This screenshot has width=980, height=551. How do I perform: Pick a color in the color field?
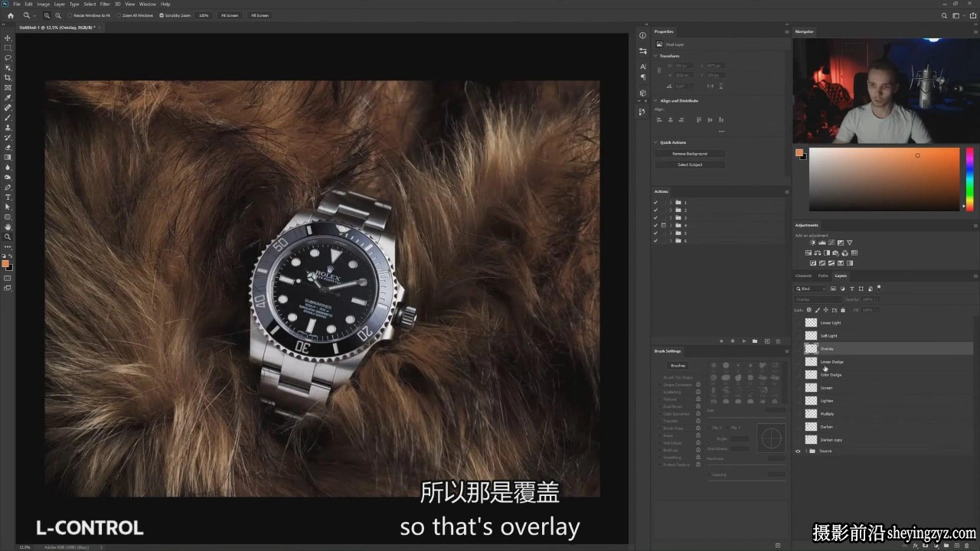click(884, 179)
